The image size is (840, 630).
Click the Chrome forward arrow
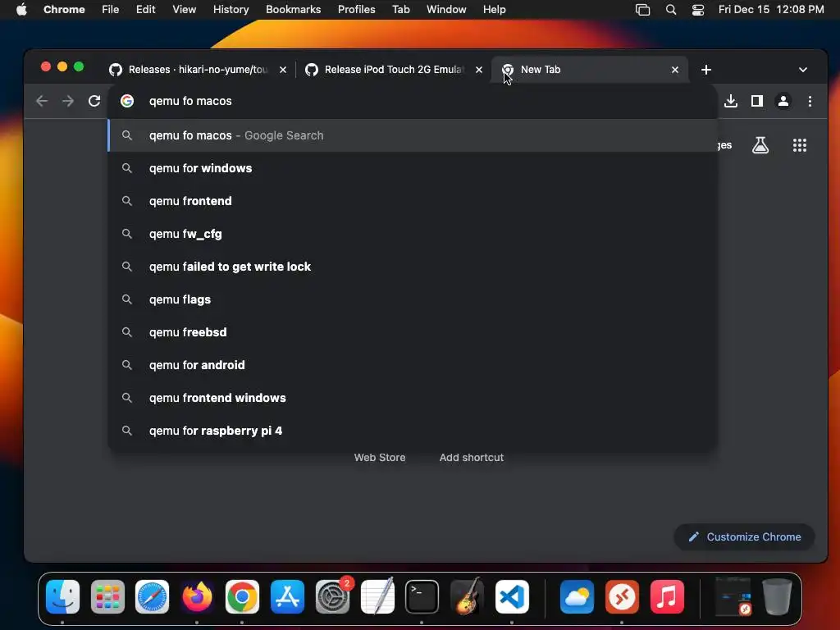pos(68,101)
